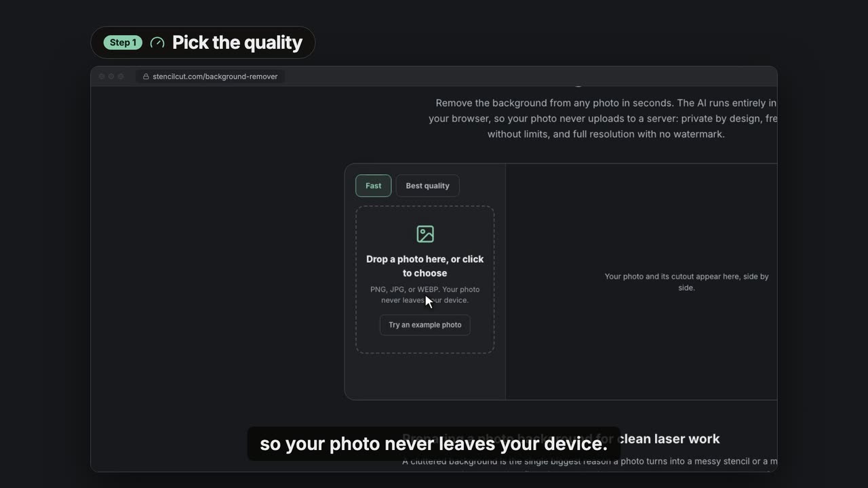Click the 'Your photo and its cutout appear here' text
Screen dimensions: 868x488
[686, 282]
